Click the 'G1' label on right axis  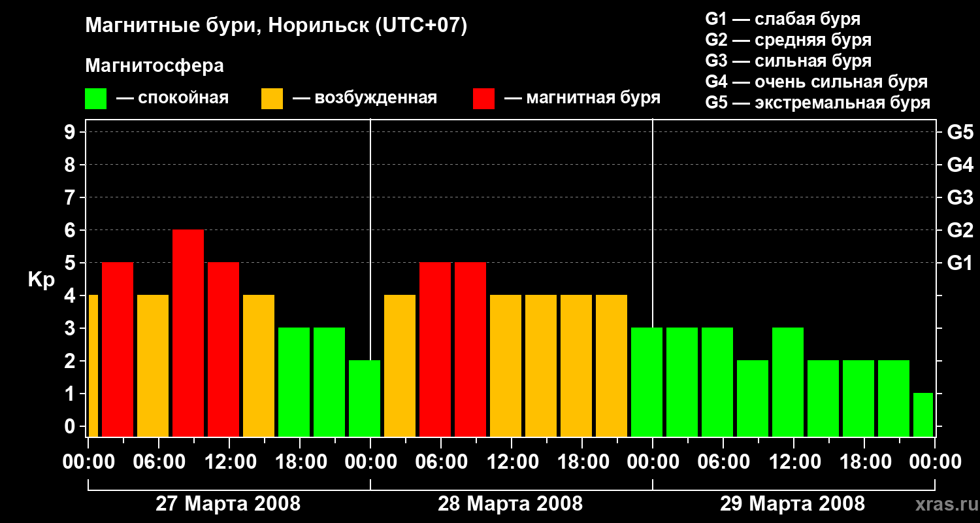[960, 263]
